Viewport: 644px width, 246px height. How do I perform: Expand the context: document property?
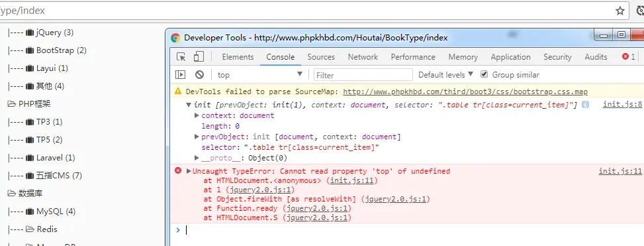[x=197, y=115]
